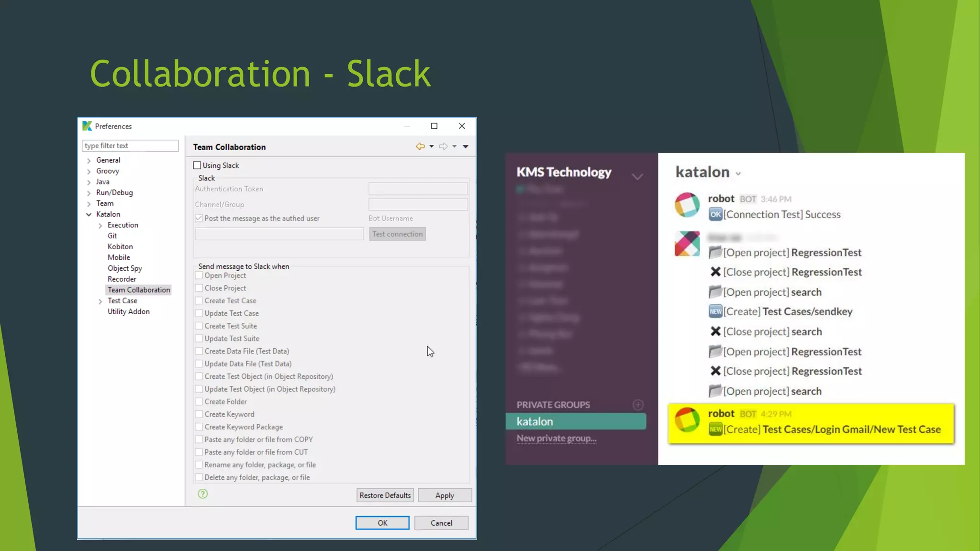
Task: Check Delete any folder, package, or file
Action: pos(199,477)
